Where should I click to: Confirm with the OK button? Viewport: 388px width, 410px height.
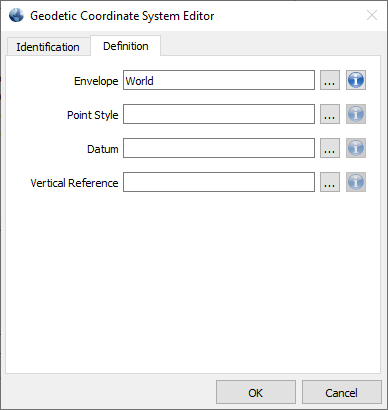(x=256, y=392)
